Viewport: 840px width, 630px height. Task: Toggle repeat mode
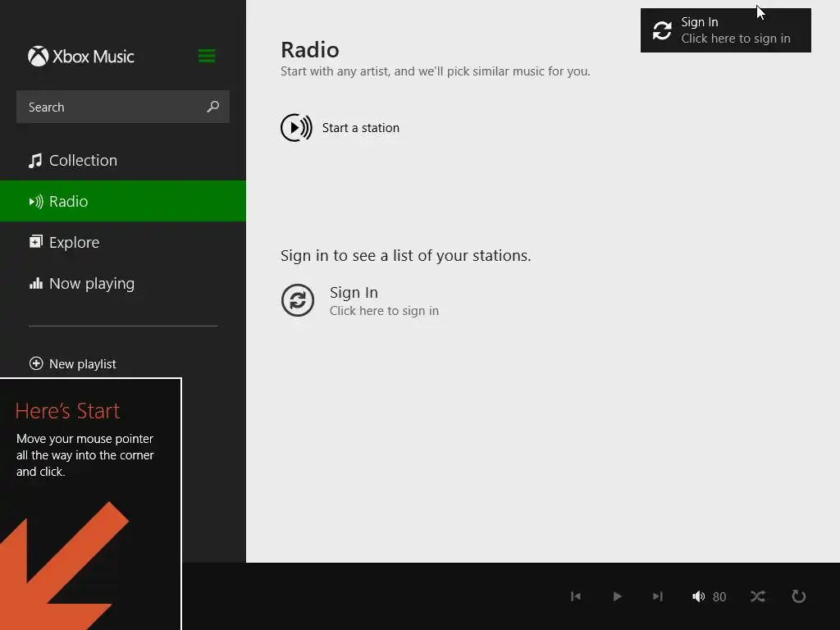pos(799,596)
